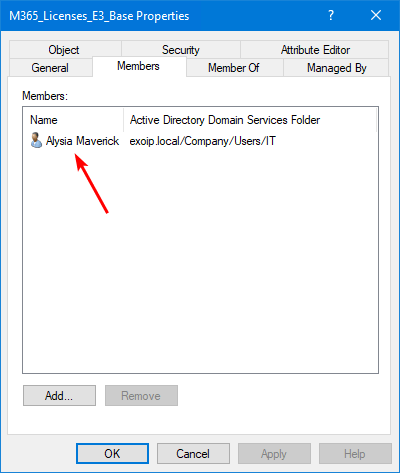This screenshot has height=473, width=400.
Task: Show the Member Of tab
Action: tap(234, 68)
